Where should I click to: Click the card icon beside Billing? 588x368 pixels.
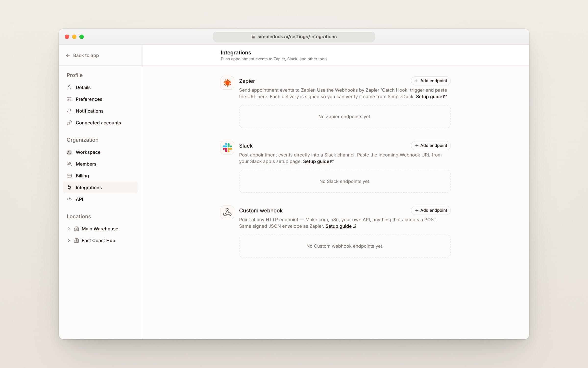coord(69,176)
